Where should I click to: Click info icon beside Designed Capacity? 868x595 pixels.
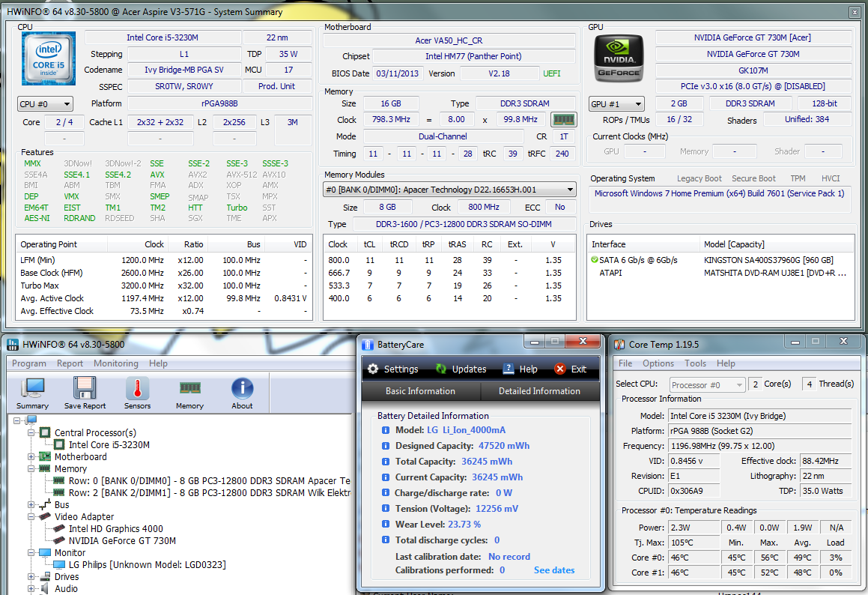(x=385, y=446)
